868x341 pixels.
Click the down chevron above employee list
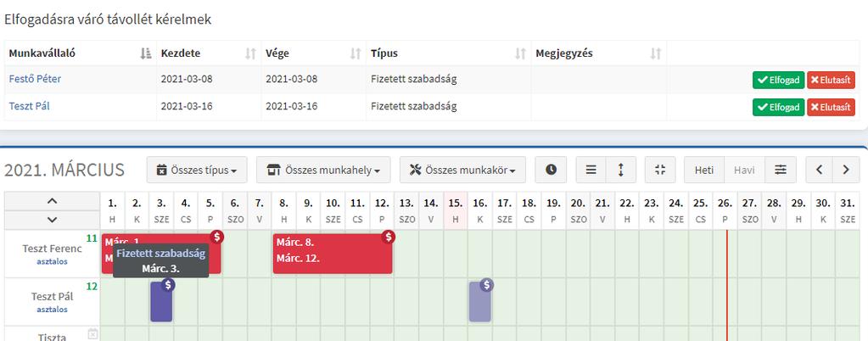click(x=52, y=220)
